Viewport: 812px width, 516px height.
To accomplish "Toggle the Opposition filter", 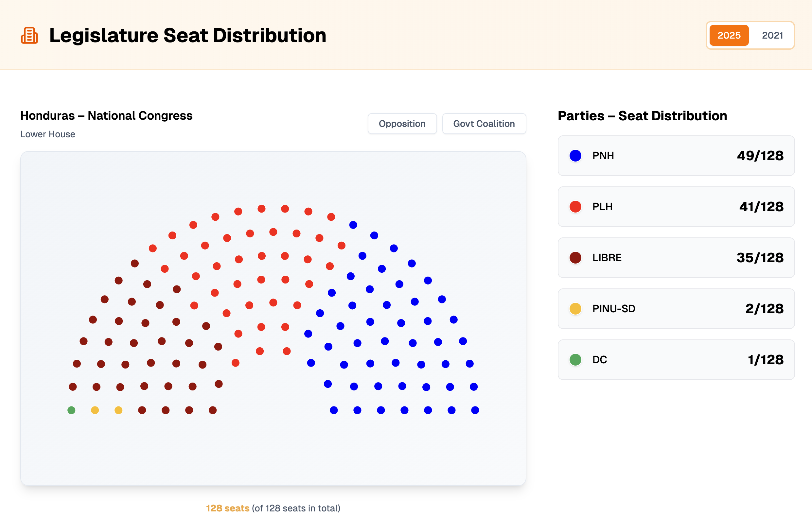I will point(402,124).
